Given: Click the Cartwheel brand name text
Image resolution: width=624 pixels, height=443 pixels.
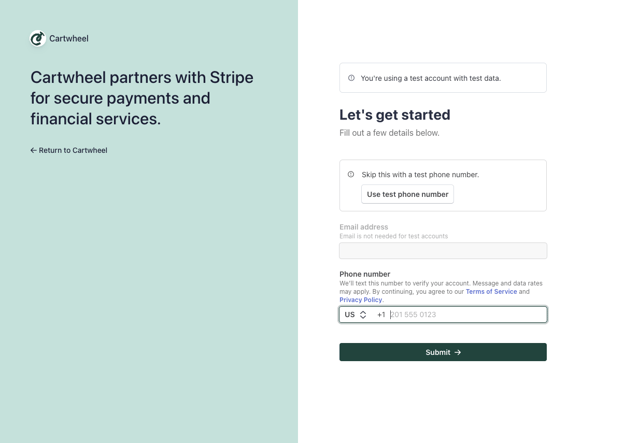Looking at the screenshot, I should 69,39.
